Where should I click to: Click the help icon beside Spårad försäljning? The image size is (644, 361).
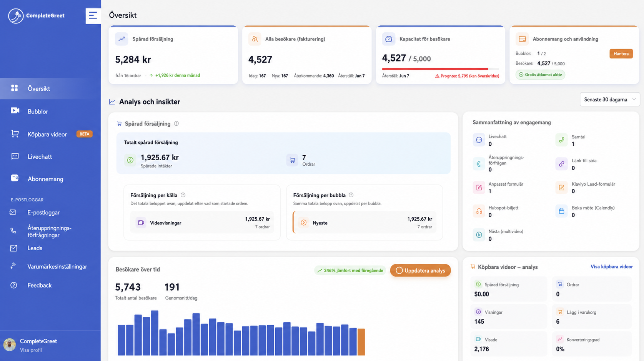tap(176, 123)
